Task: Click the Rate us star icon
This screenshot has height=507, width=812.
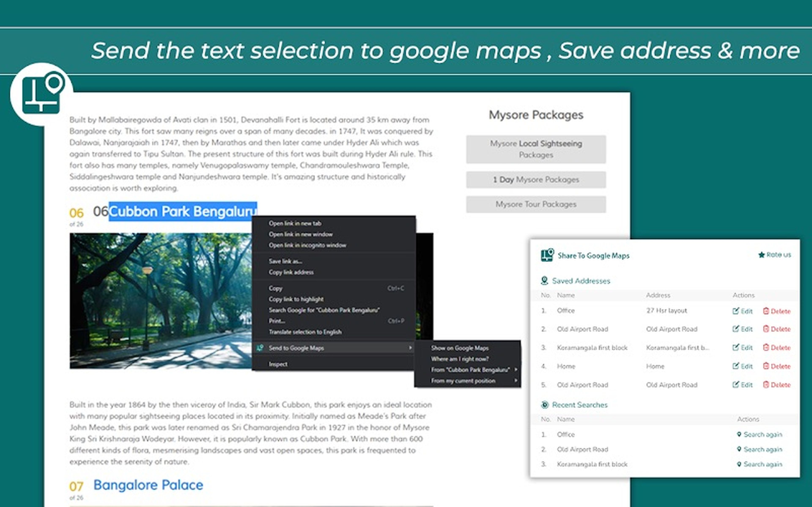Action: click(761, 255)
